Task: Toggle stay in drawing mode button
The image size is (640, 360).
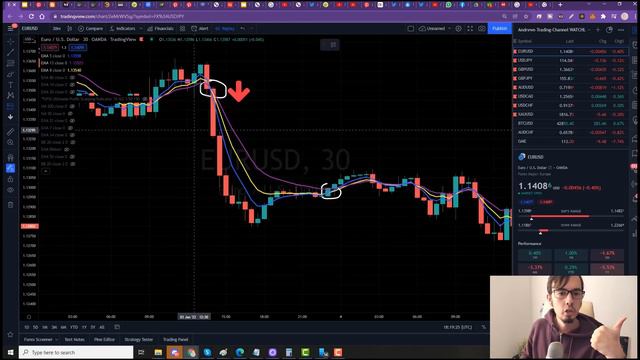Action: point(11,168)
